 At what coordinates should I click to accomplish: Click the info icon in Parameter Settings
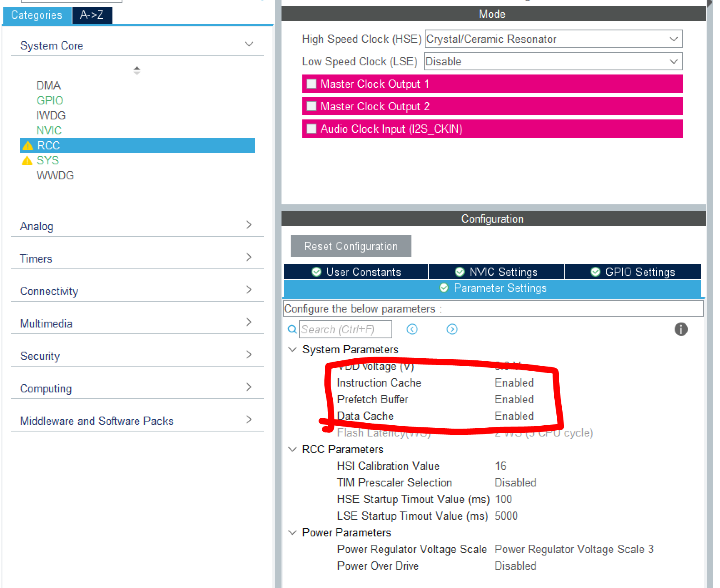click(681, 329)
